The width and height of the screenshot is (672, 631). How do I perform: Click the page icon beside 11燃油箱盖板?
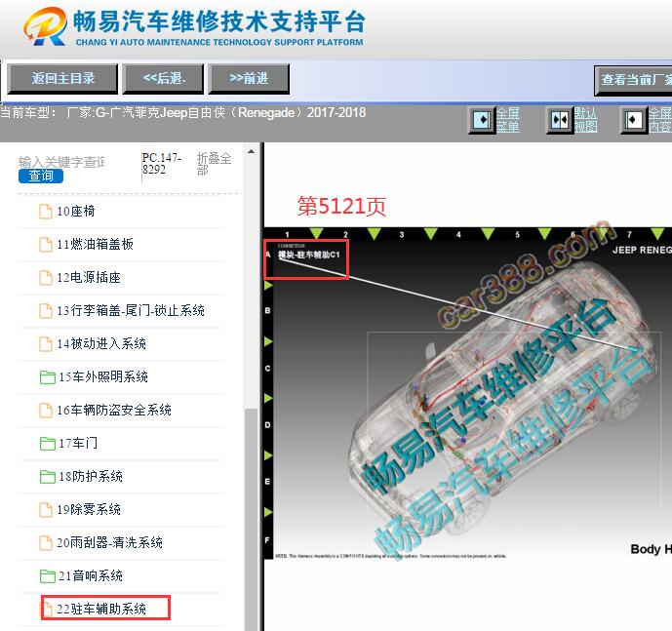(x=46, y=245)
